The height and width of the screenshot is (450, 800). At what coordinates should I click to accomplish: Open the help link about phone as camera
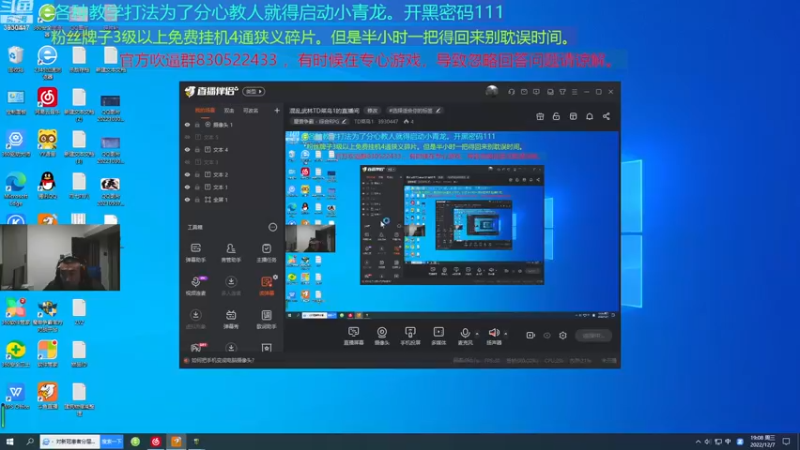222,360
